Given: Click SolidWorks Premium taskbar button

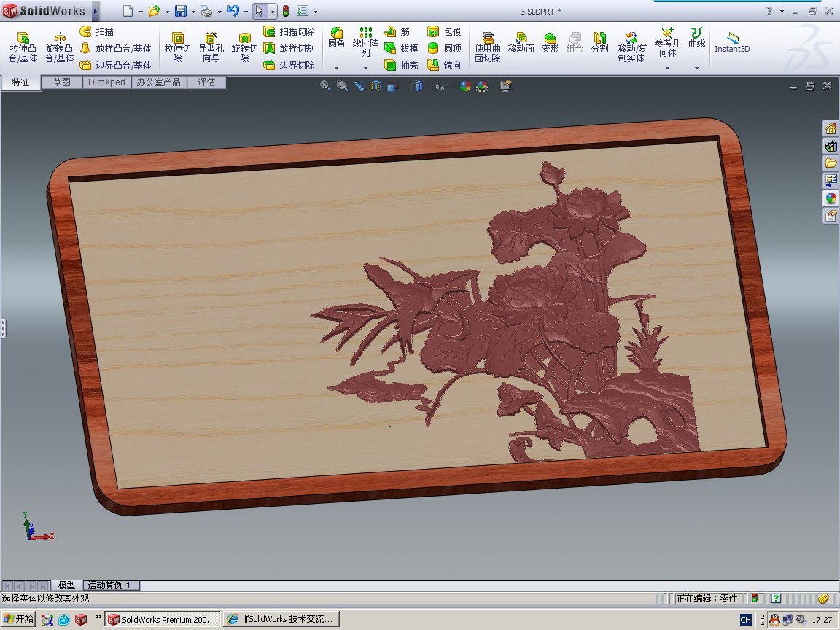Looking at the screenshot, I should tap(162, 619).
